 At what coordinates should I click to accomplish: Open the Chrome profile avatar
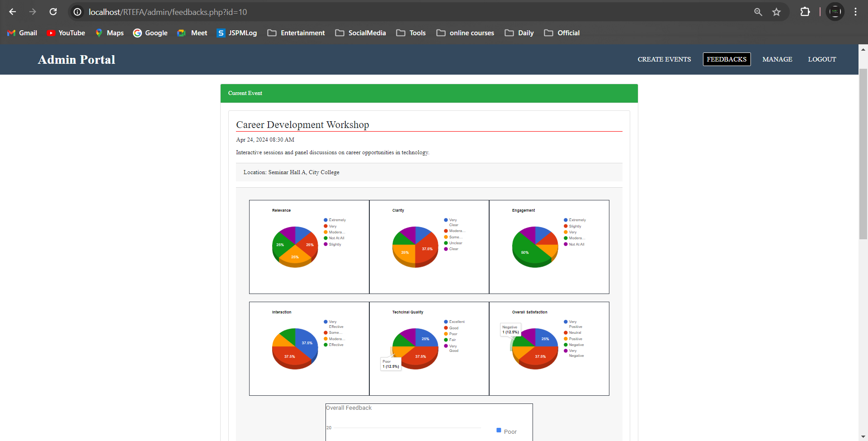tap(835, 12)
